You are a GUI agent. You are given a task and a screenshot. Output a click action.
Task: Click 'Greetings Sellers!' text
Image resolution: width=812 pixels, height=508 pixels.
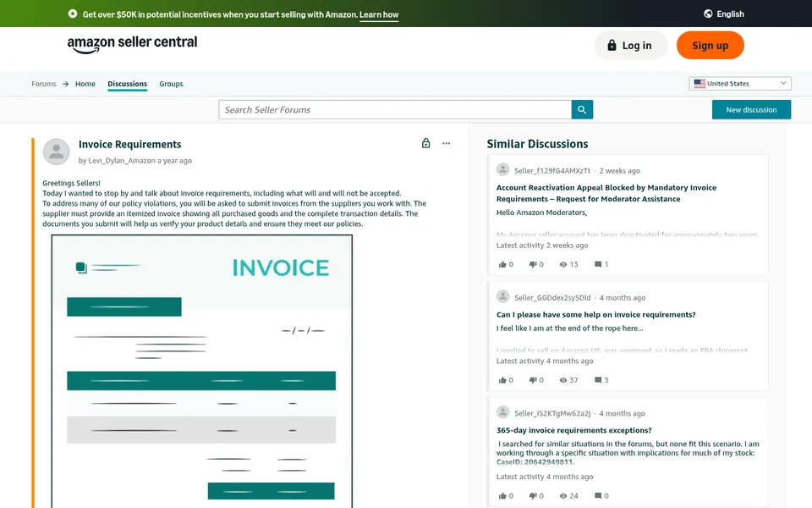pyautogui.click(x=71, y=183)
